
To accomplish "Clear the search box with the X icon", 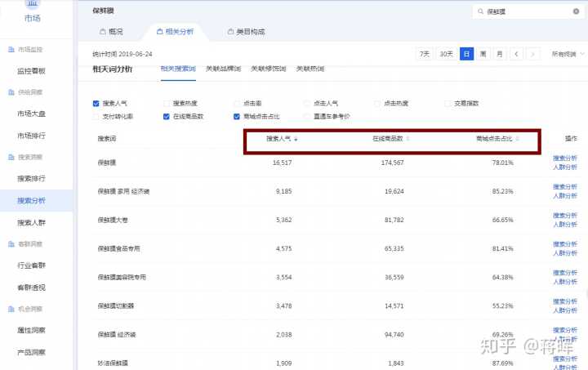I will tap(576, 12).
